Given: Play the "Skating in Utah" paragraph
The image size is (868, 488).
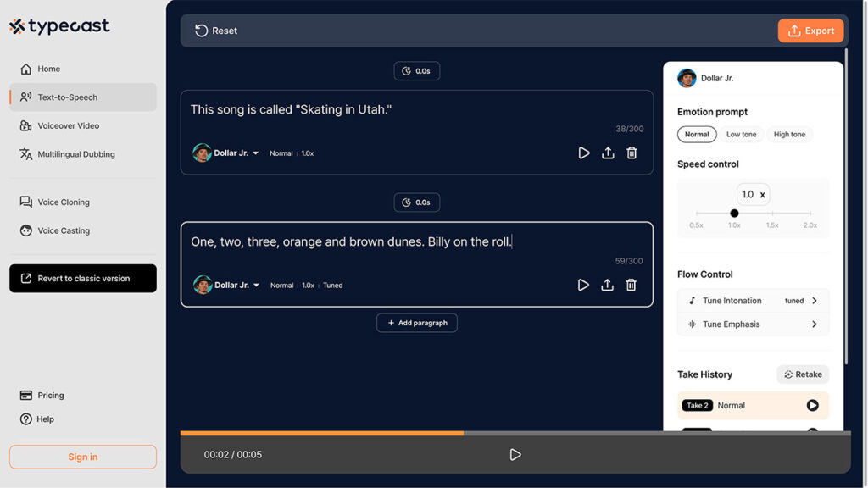Looking at the screenshot, I should (x=583, y=152).
